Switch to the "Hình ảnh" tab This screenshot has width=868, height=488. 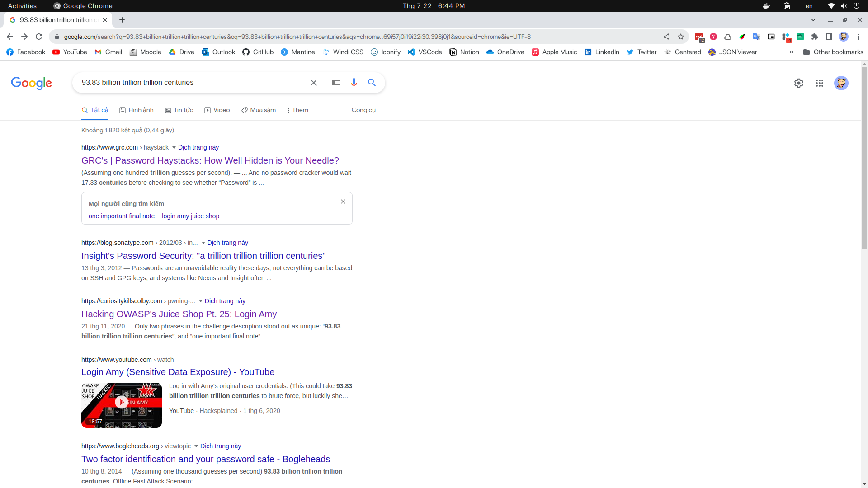pyautogui.click(x=136, y=110)
